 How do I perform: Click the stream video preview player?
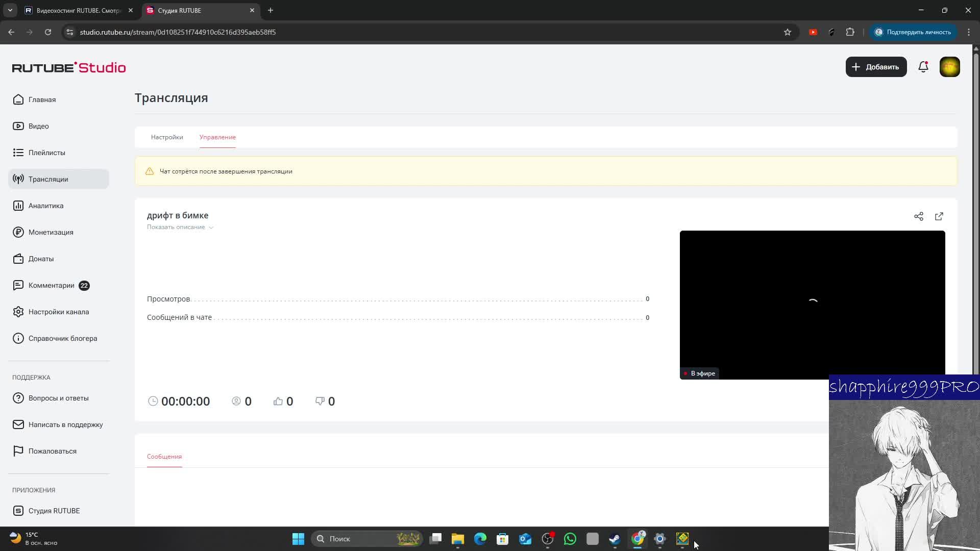812,305
